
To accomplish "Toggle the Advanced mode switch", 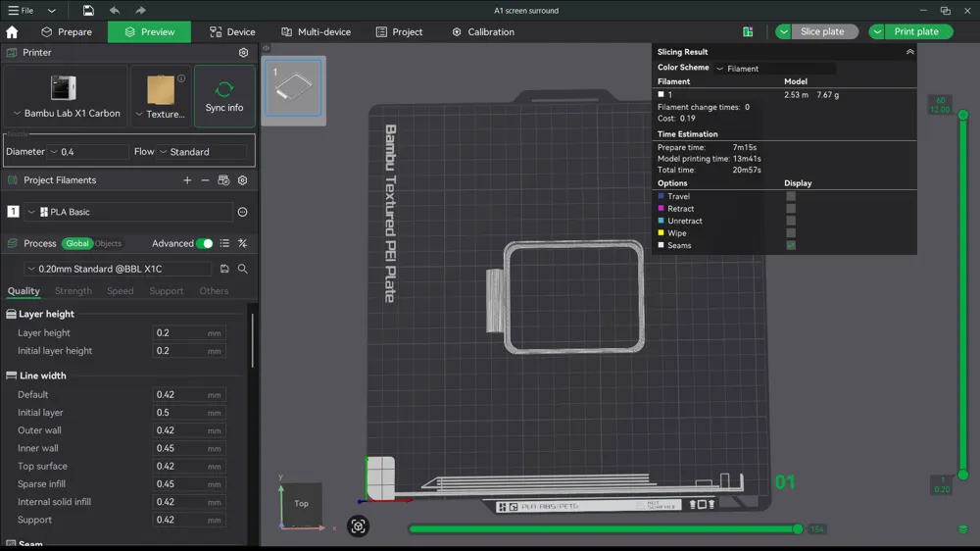I will [x=205, y=243].
